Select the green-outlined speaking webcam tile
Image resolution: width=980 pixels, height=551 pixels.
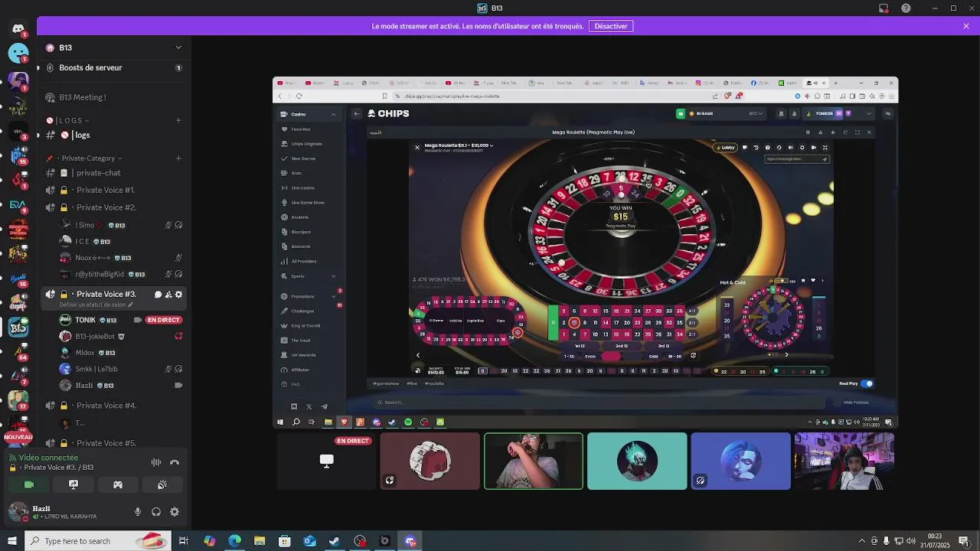(534, 461)
